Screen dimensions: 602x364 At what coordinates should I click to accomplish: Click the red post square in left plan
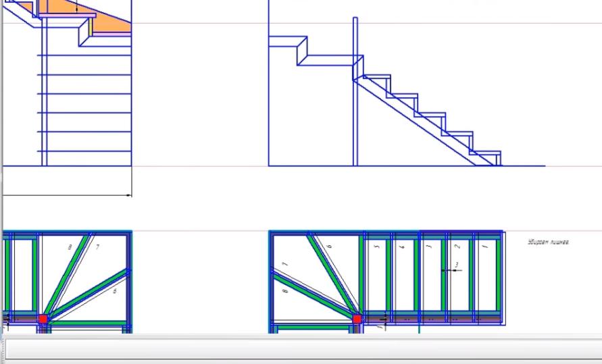pyautogui.click(x=43, y=319)
